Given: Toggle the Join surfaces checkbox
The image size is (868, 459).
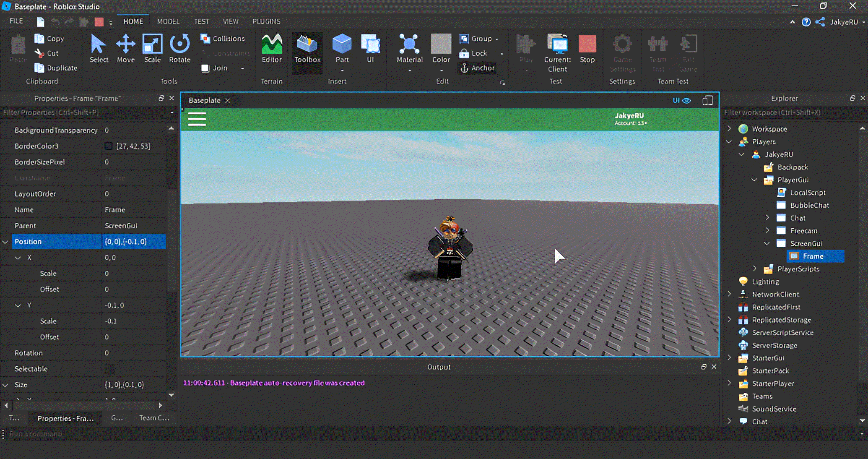Looking at the screenshot, I should 205,68.
